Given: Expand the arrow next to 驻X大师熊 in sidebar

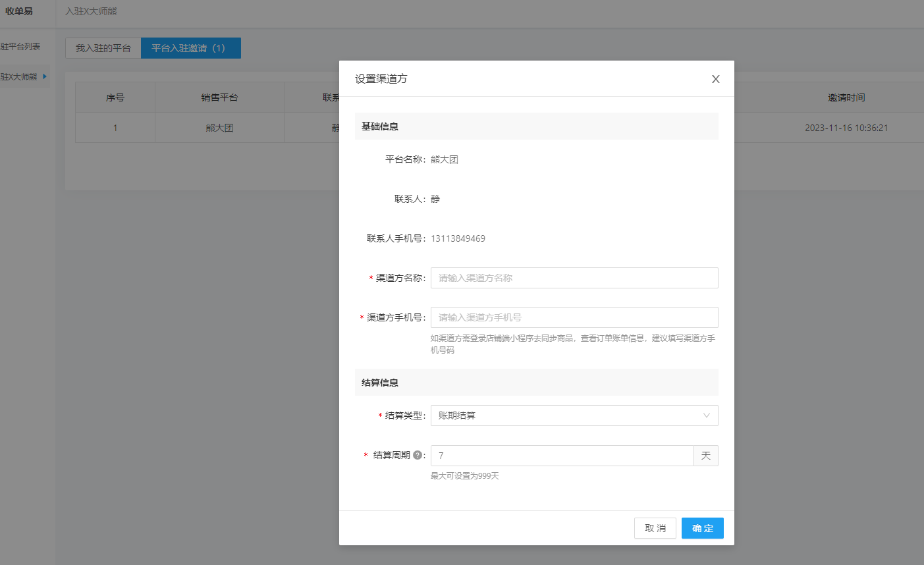Looking at the screenshot, I should pos(45,76).
